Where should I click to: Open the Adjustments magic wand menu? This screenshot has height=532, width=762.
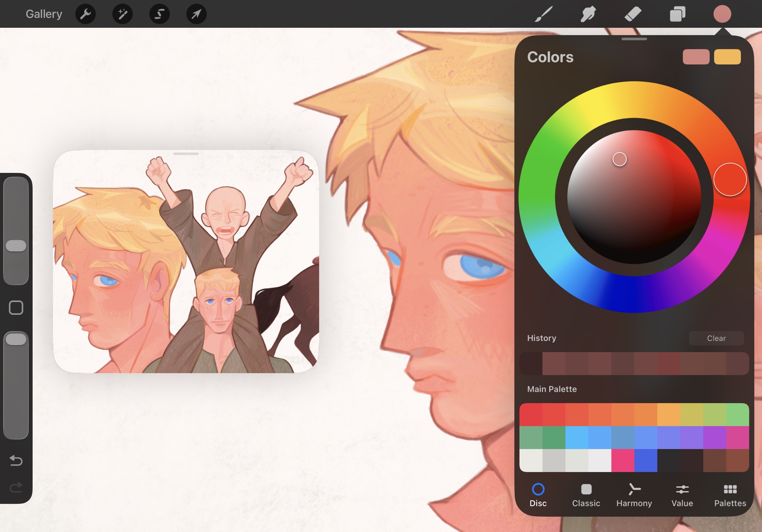click(122, 14)
